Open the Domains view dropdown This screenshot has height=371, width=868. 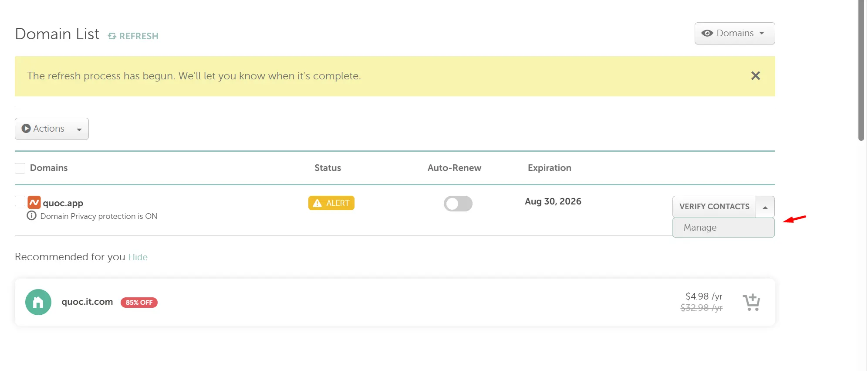[x=734, y=34]
